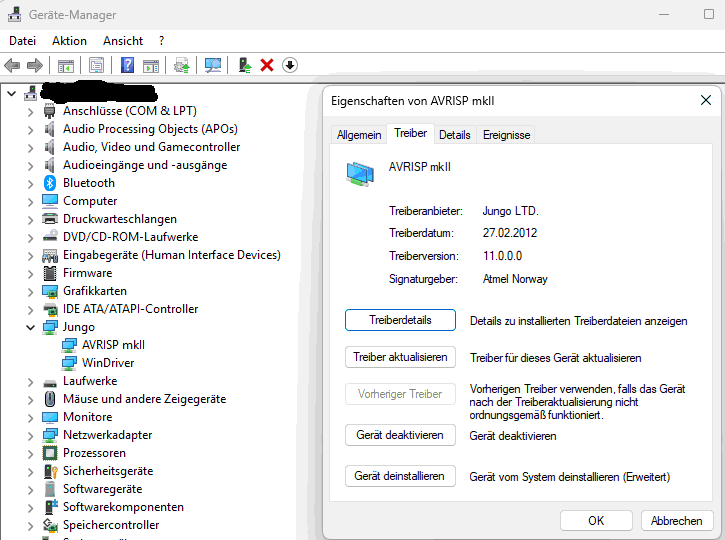Click the driver date 27.02.2012
This screenshot has width=725, height=540.
click(510, 233)
